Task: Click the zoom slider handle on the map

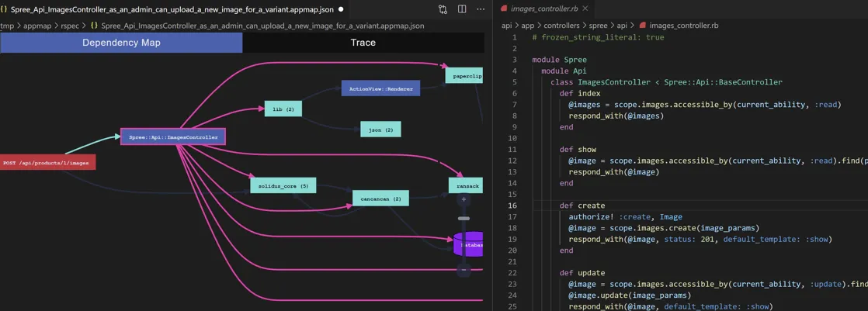Action: tap(464, 219)
